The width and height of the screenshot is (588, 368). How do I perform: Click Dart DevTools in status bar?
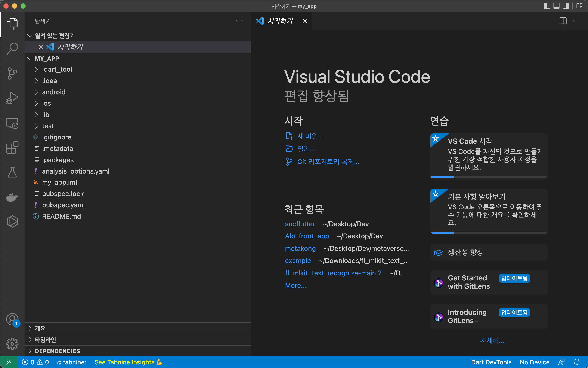[491, 362]
